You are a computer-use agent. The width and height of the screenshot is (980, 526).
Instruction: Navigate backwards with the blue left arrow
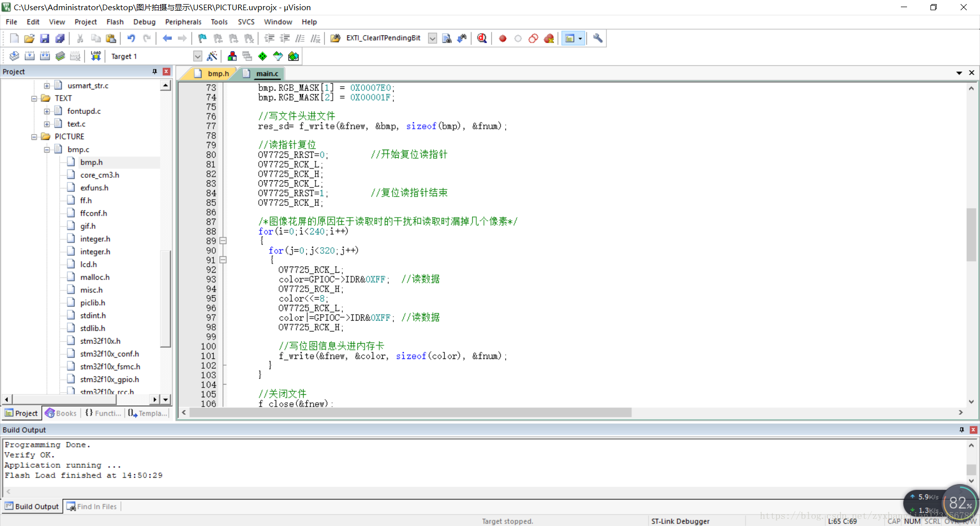coord(167,38)
